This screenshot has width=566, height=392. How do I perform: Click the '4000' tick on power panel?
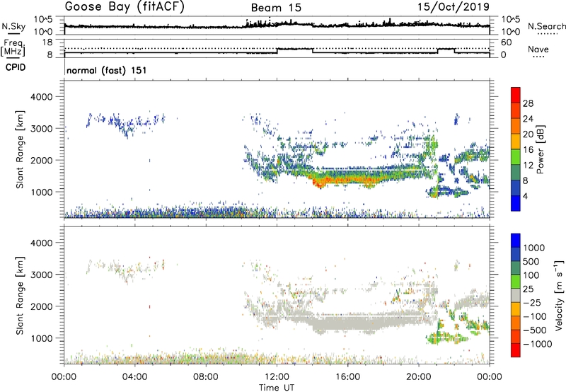click(x=42, y=97)
